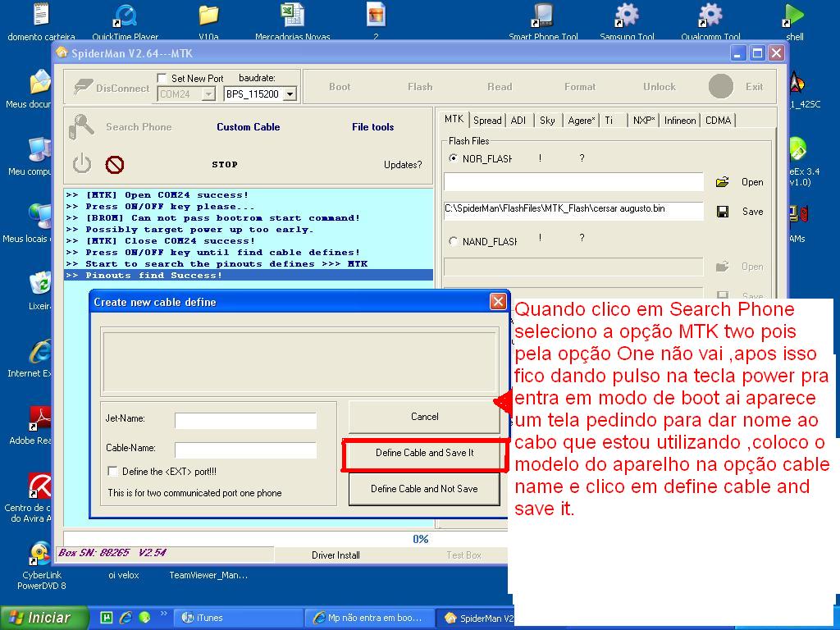This screenshot has width=840, height=630.
Task: Click Define Cable and Save It button
Action: click(x=424, y=453)
